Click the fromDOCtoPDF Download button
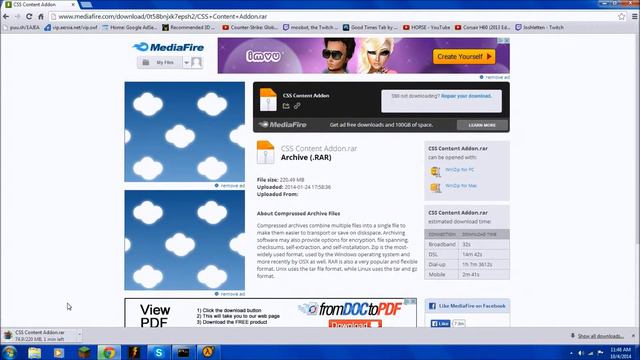The width and height of the screenshot is (640, 360). [x=355, y=324]
